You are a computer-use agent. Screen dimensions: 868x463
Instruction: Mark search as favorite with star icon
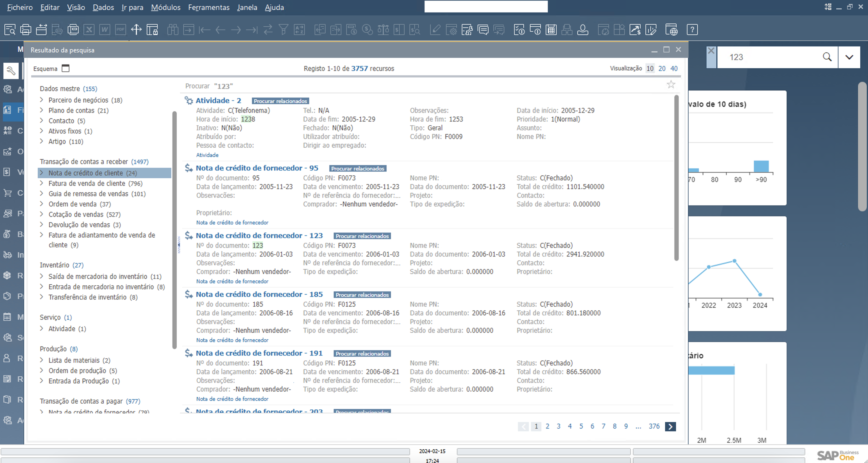coord(671,84)
